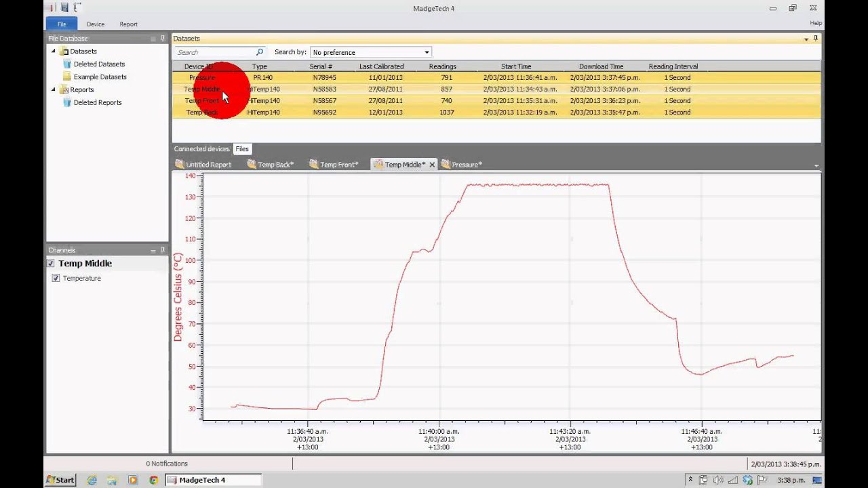Select the row with serial N78945
The height and width of the screenshot is (488, 868).
point(496,77)
